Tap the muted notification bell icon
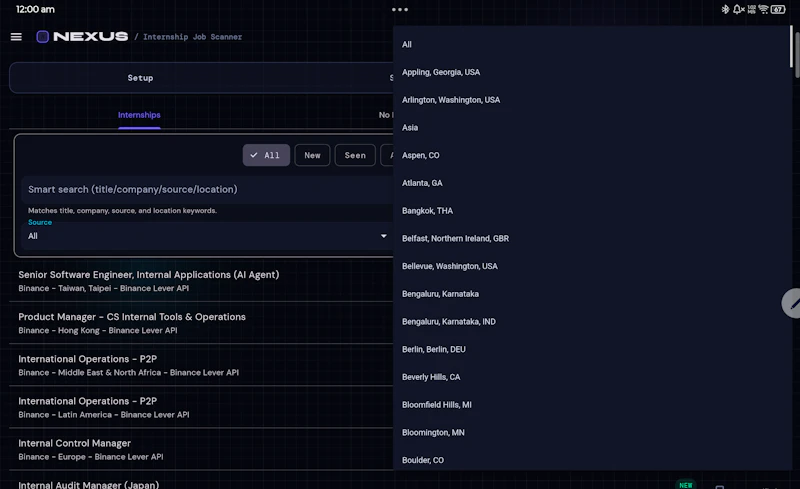This screenshot has width=800, height=489. pos(738,9)
